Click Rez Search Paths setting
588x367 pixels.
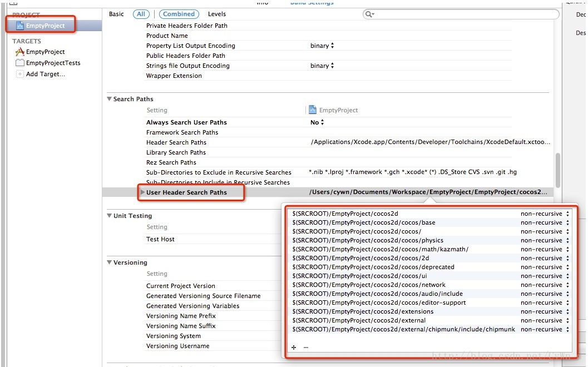pyautogui.click(x=171, y=162)
